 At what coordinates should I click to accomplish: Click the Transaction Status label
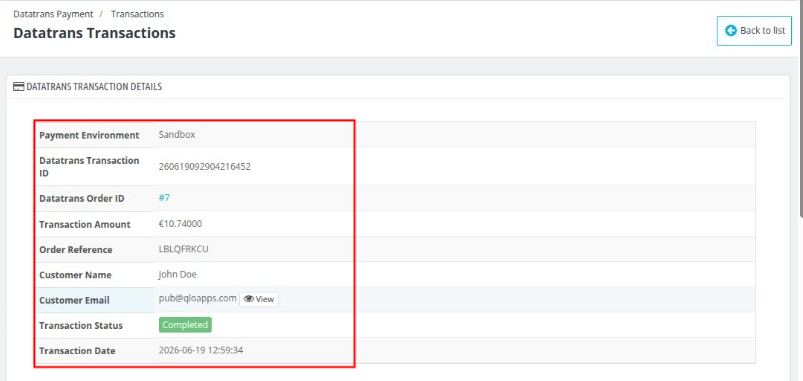pos(81,326)
